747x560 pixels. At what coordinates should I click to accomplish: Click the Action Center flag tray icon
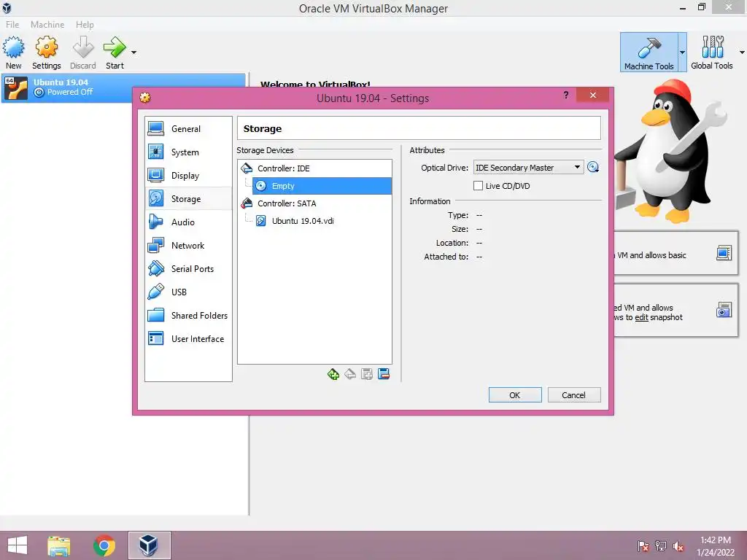point(643,545)
